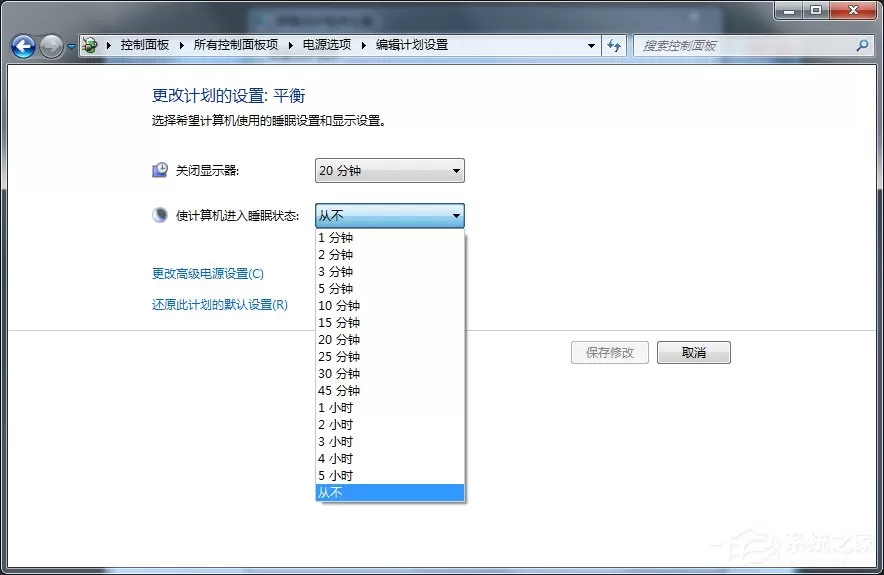Click the Back navigation arrow
This screenshot has width=884, height=575.
(x=24, y=46)
